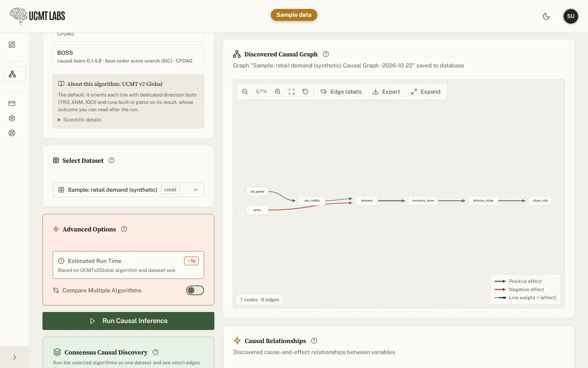The image size is (588, 368).
Task: Reset the graph view rotation icon
Action: 305,92
